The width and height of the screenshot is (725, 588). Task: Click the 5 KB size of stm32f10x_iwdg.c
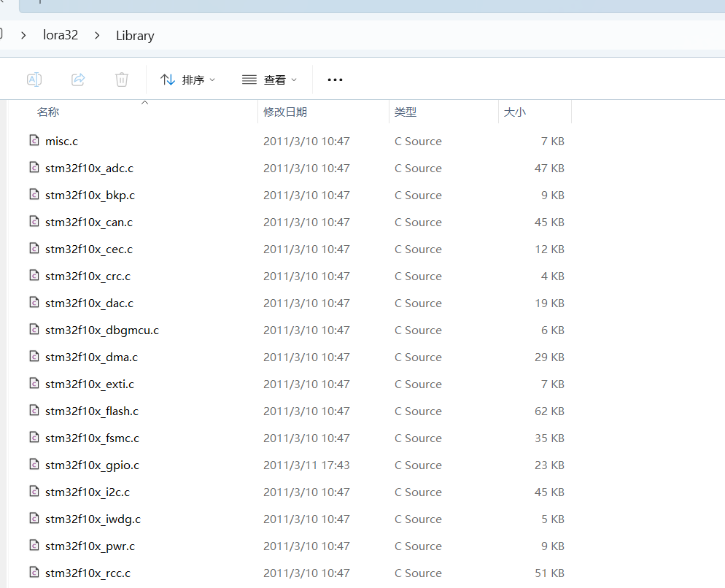[553, 519]
